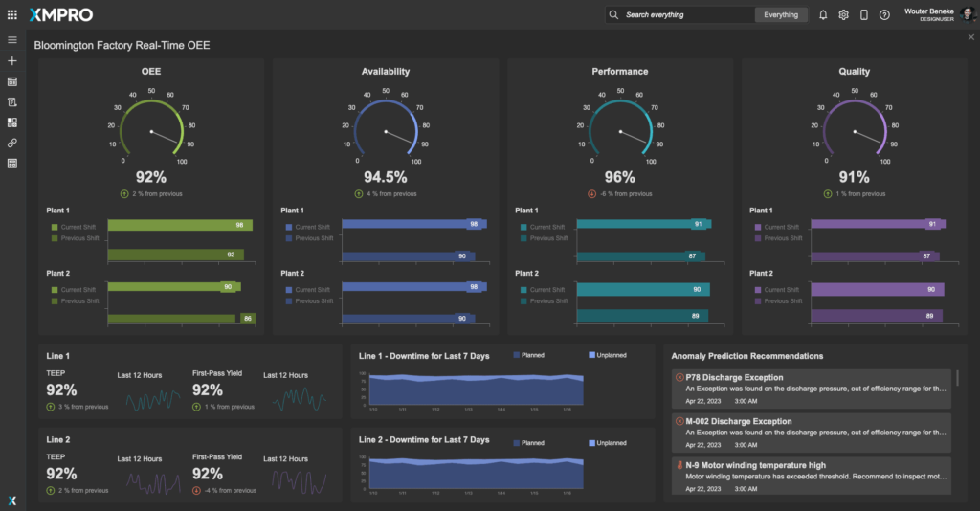Click the plus icon in sidebar

tap(12, 60)
